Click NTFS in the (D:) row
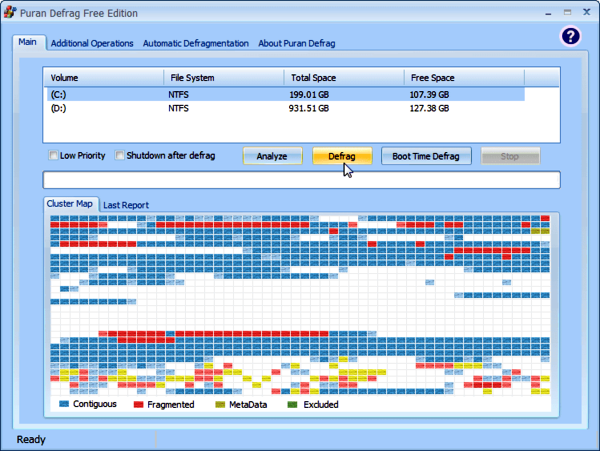This screenshot has height=451, width=600. pos(178,108)
